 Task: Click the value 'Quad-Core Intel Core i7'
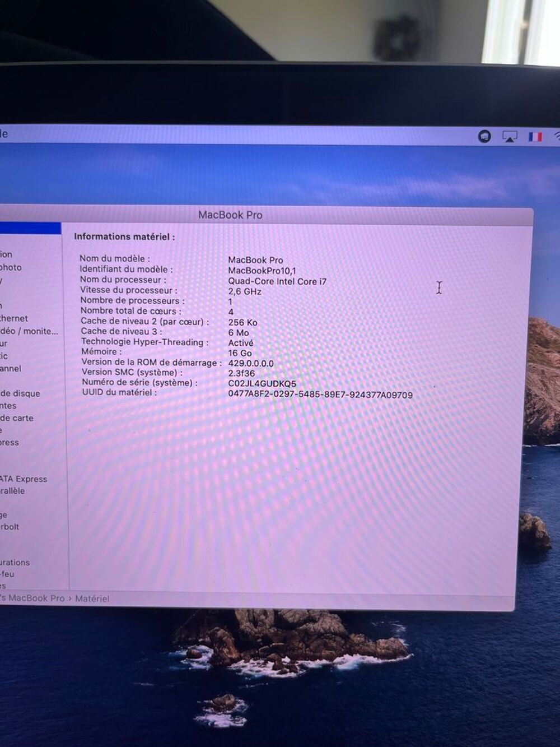(x=277, y=281)
